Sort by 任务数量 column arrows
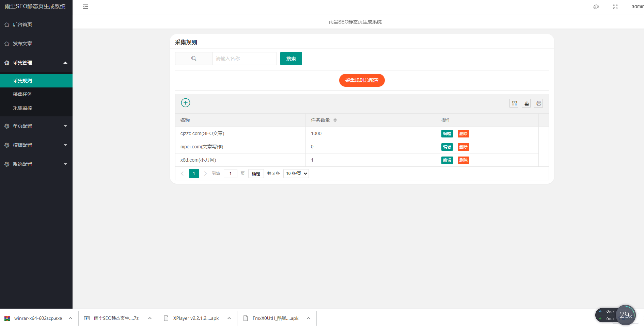Image resolution: width=644 pixels, height=327 pixels. (x=335, y=120)
